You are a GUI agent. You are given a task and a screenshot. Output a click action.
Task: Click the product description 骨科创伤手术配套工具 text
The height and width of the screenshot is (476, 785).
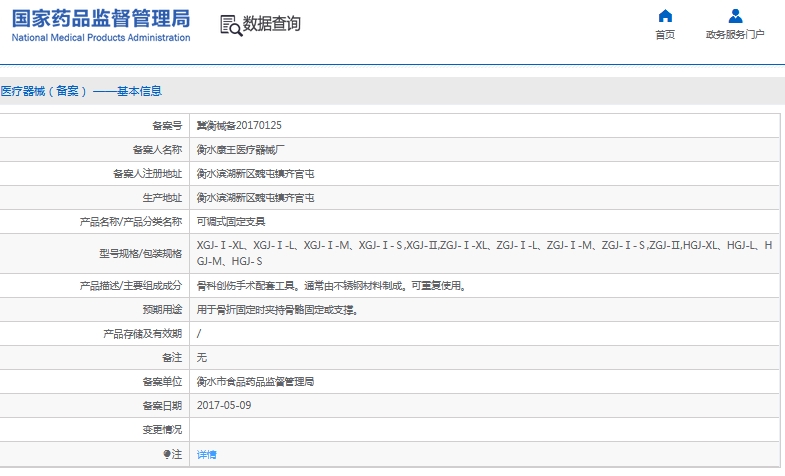[x=331, y=286]
